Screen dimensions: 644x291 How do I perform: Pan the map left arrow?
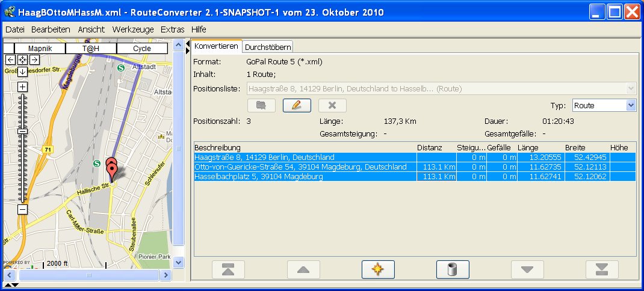[11, 60]
